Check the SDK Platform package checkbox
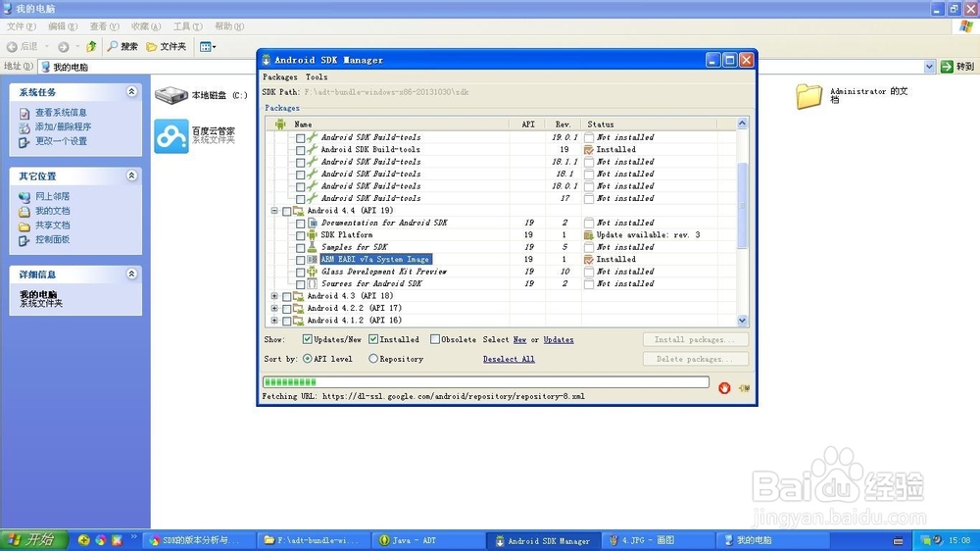980x551 pixels. coord(301,235)
